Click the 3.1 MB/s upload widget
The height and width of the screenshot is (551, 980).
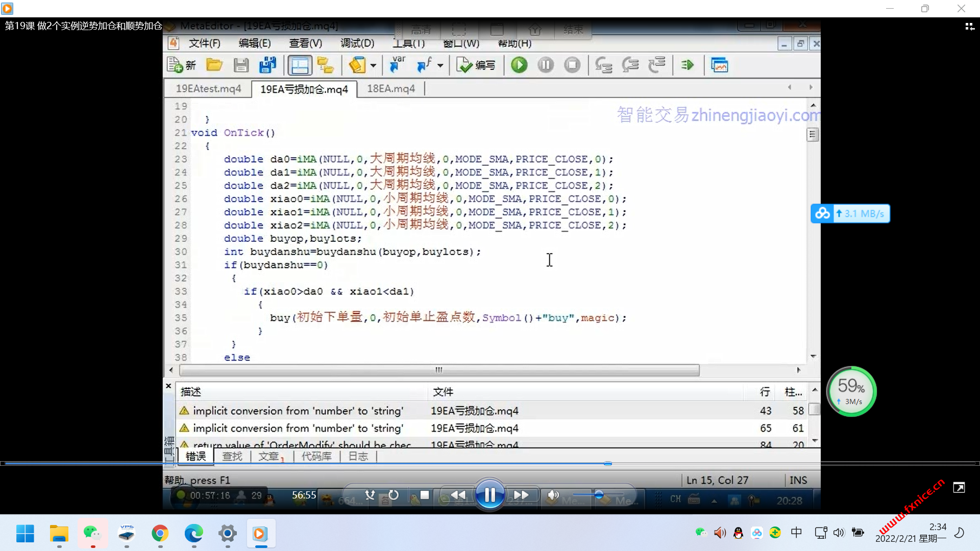tap(850, 213)
